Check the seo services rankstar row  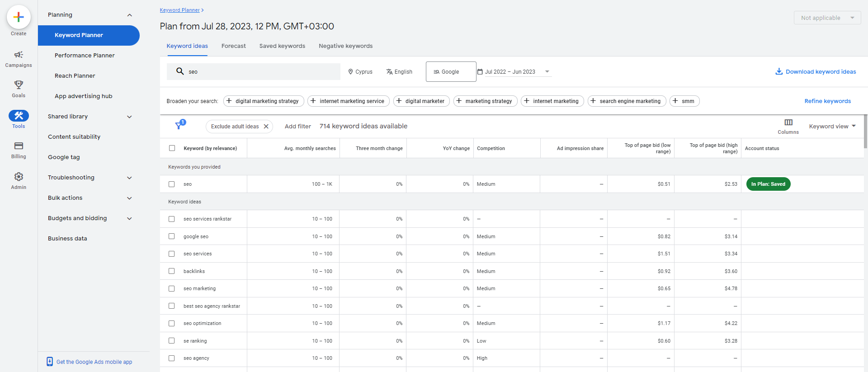pyautogui.click(x=172, y=219)
